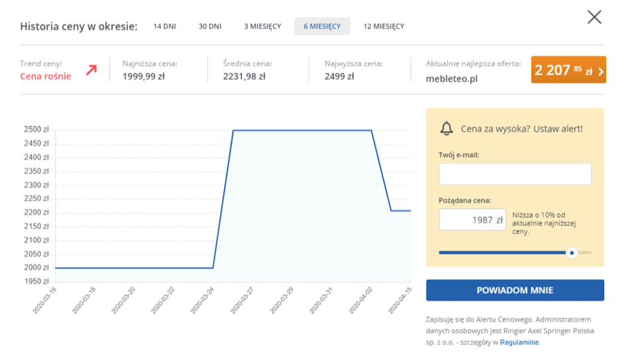The width and height of the screenshot is (626, 364).
Task: Switch to 12 MIESIĘCY period
Action: click(384, 26)
